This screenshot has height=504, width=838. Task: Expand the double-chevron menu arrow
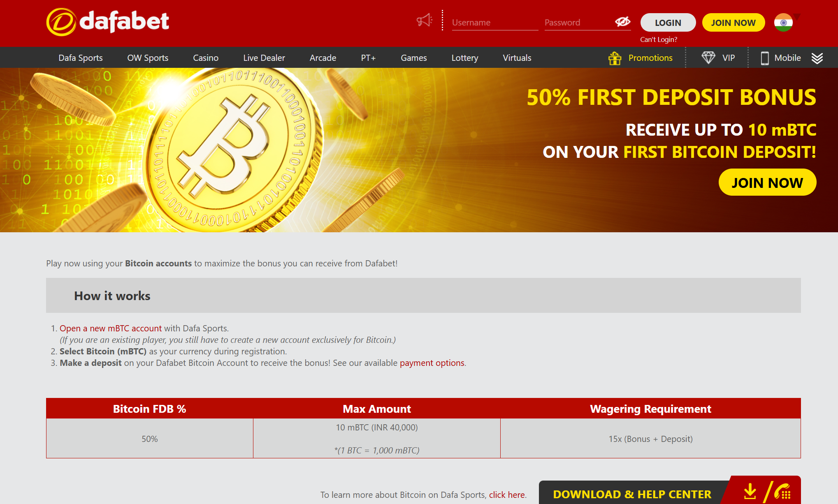[x=817, y=58]
